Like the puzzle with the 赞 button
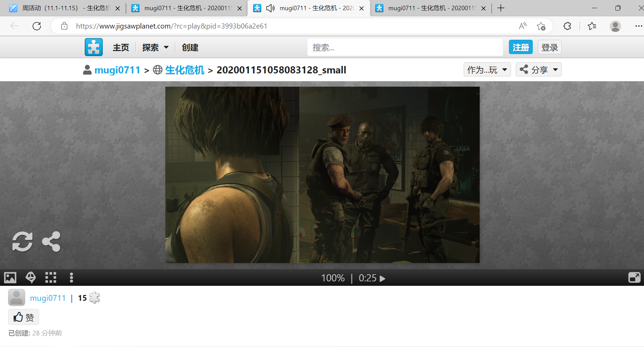This screenshot has width=644, height=347. [23, 317]
